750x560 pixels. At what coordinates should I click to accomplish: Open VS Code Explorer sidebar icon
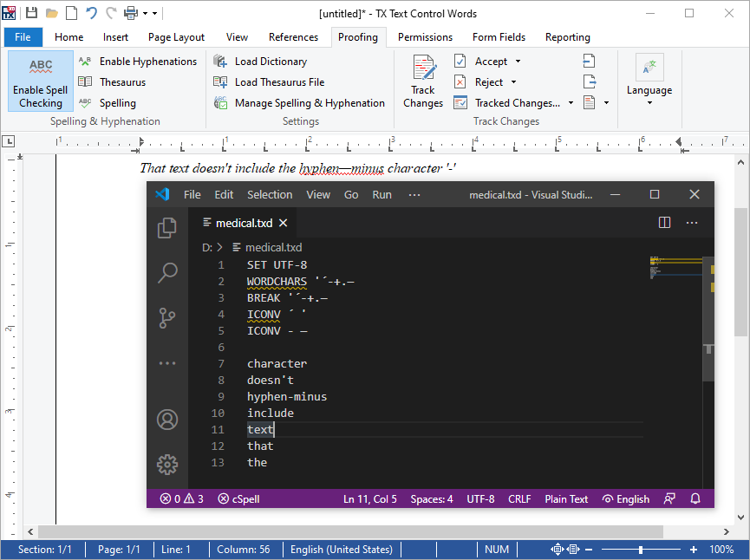point(167,228)
